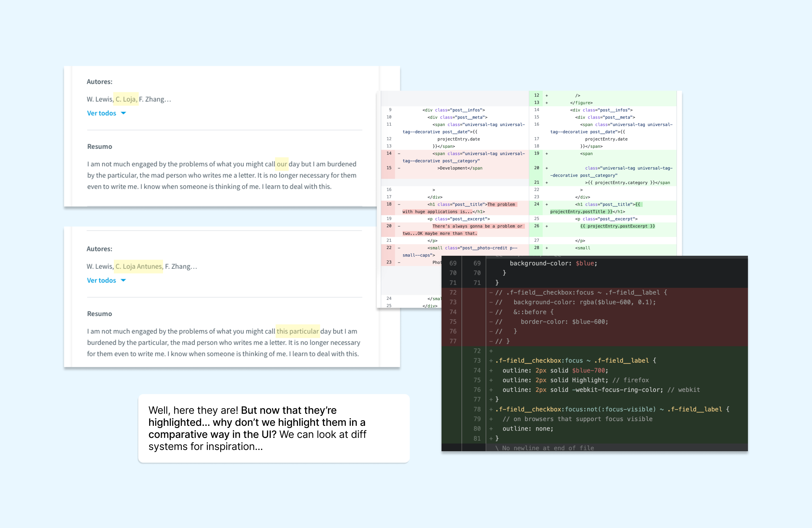Image resolution: width=812 pixels, height=528 pixels.
Task: Click added line 80 'outline: none;'
Action: (594, 429)
